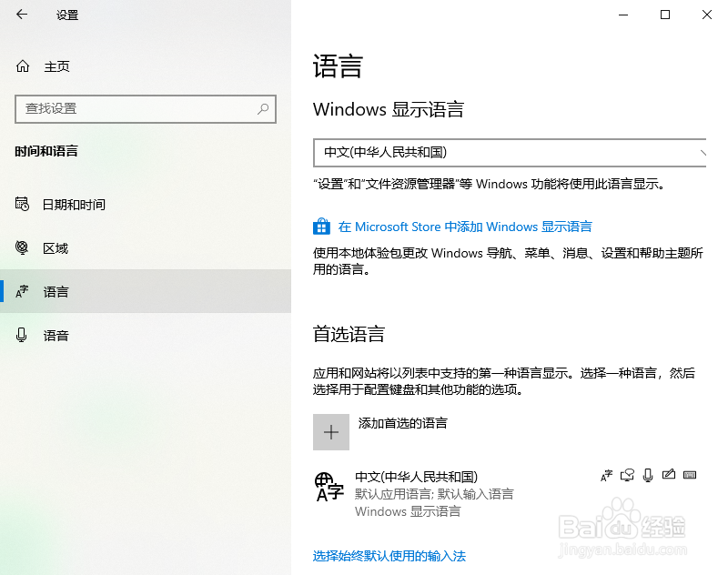Minimize the 设置 window
728x575 pixels.
pos(623,15)
